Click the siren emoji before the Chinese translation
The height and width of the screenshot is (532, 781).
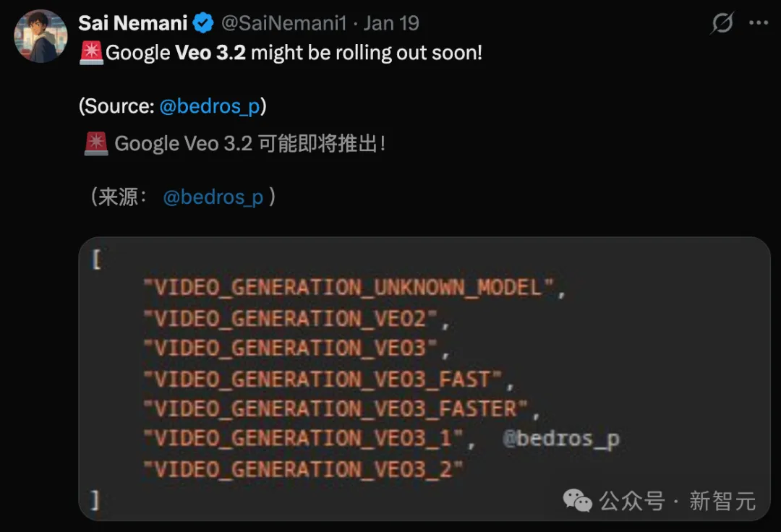(x=95, y=143)
